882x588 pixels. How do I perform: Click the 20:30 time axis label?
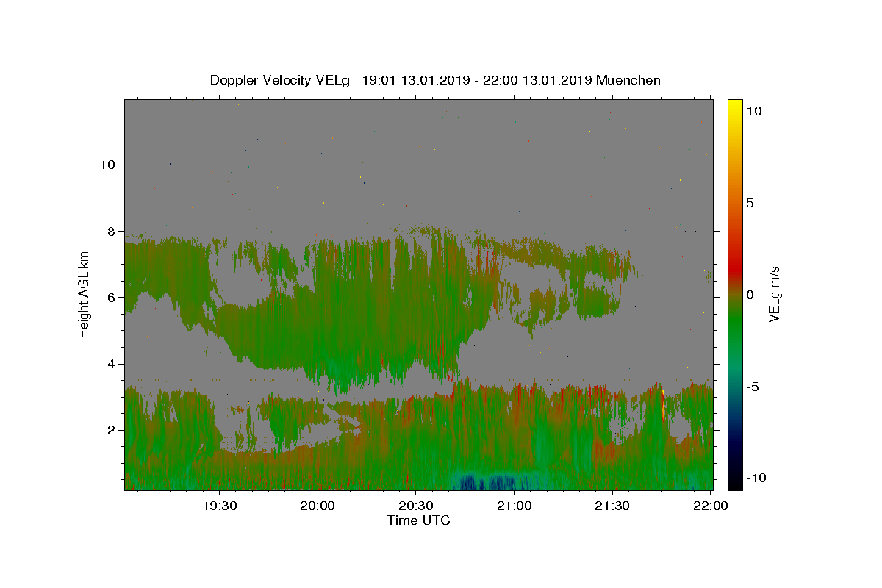pyautogui.click(x=416, y=506)
